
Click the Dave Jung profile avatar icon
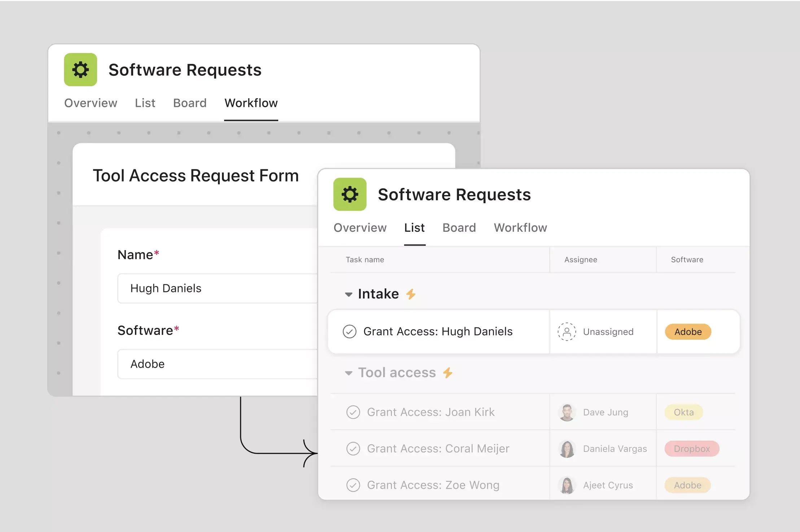coord(567,412)
